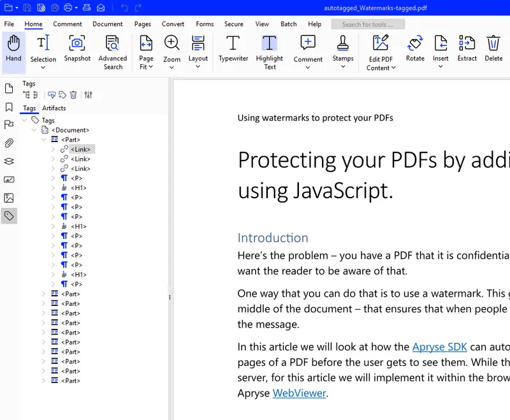Open the File menu
This screenshot has width=510, height=420.
tap(9, 24)
